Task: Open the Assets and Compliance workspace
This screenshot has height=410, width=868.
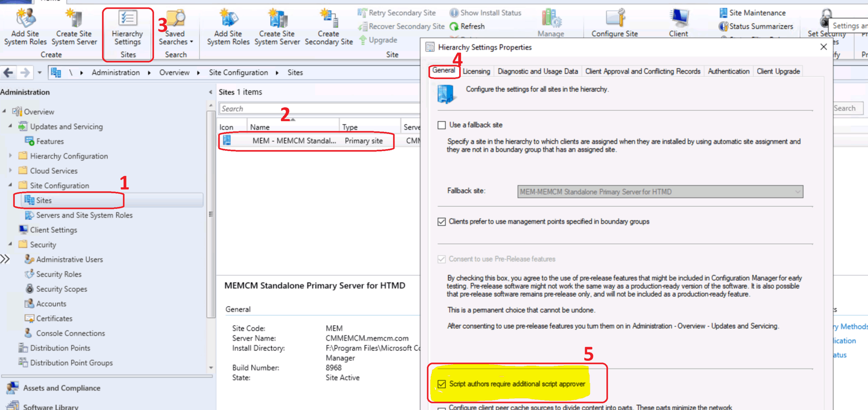Action: coord(62,388)
